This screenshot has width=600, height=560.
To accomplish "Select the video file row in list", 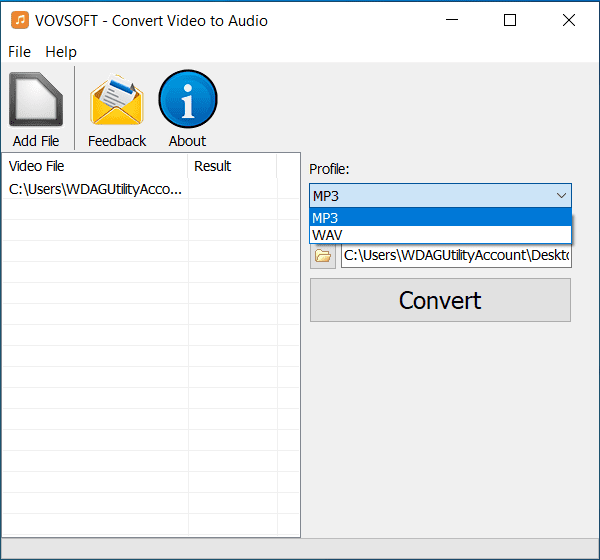I will (95, 188).
